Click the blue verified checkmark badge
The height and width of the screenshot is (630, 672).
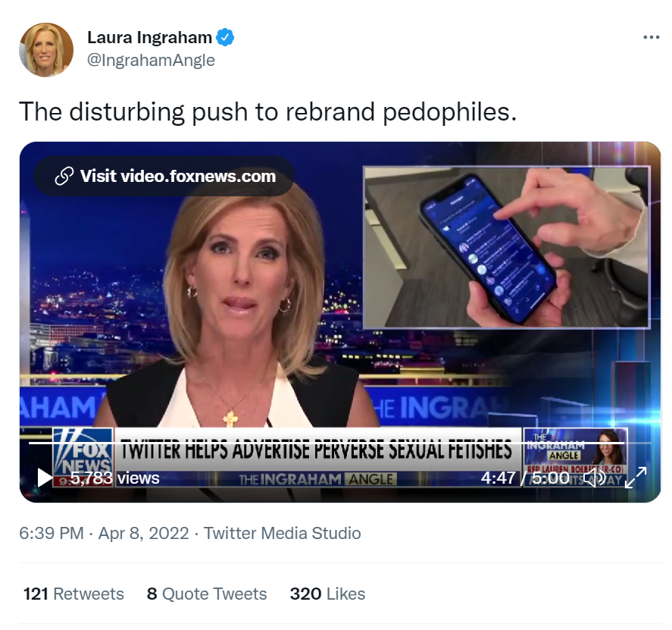tap(225, 37)
